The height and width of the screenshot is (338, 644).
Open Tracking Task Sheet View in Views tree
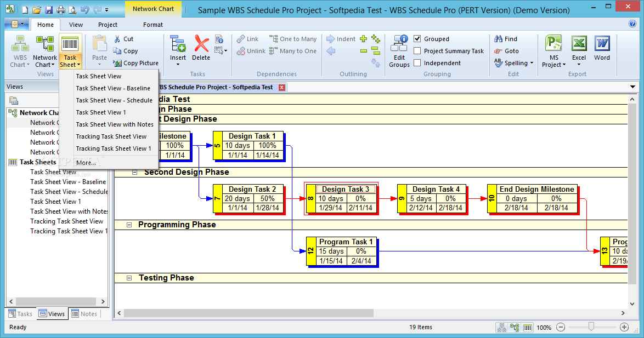point(66,221)
